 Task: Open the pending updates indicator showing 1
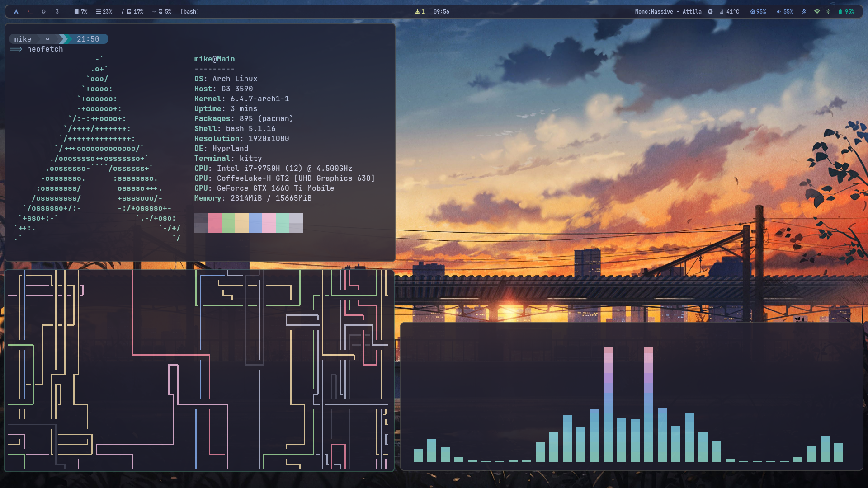pyautogui.click(x=420, y=12)
